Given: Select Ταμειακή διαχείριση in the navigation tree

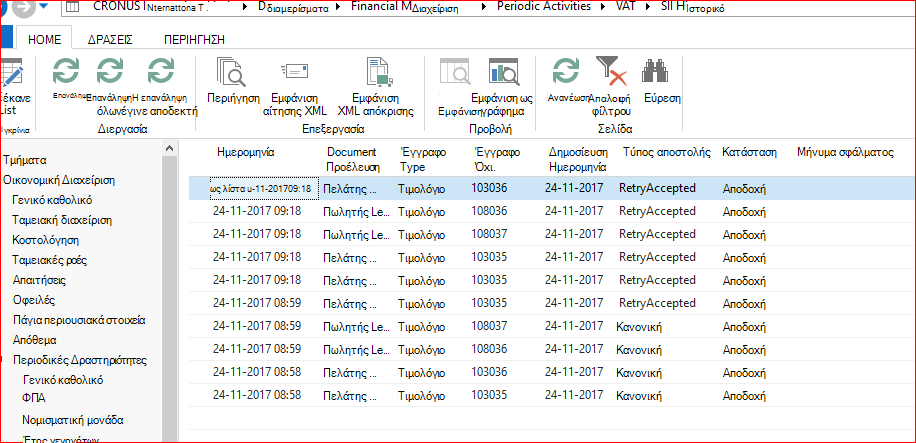Looking at the screenshot, I should pos(63,220).
